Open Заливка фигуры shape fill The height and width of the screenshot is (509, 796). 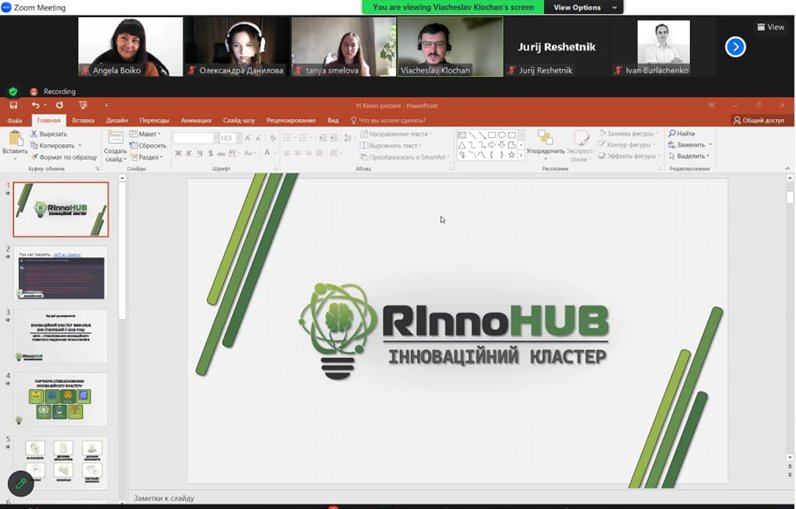(x=627, y=133)
